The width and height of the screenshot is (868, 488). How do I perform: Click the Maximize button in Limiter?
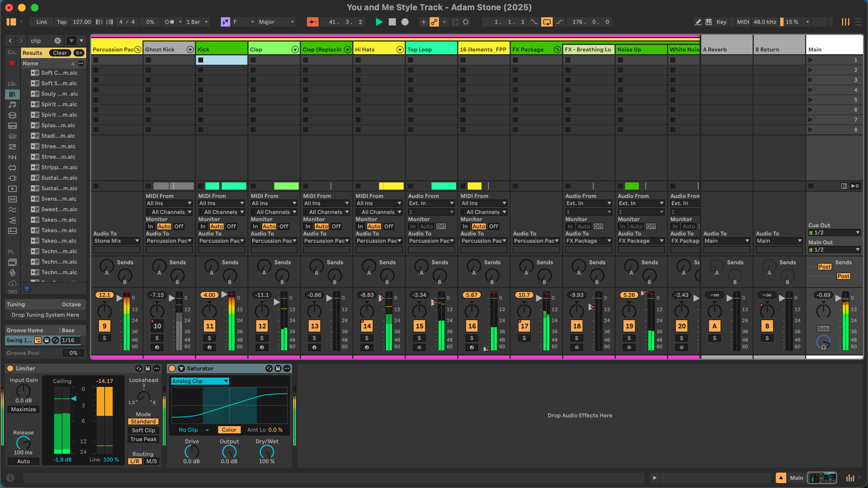click(23, 409)
